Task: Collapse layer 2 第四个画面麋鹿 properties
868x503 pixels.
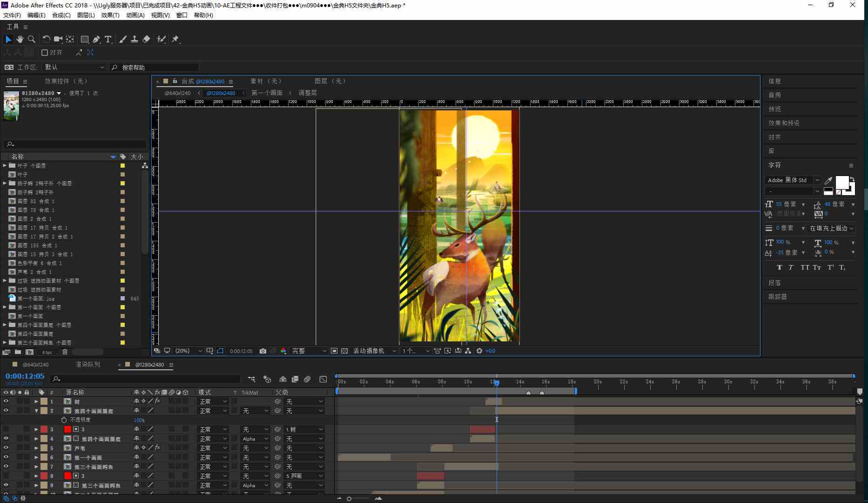Action: click(36, 411)
